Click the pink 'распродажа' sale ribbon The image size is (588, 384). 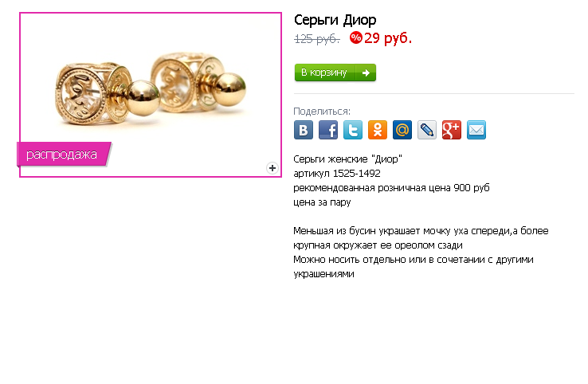(x=64, y=154)
